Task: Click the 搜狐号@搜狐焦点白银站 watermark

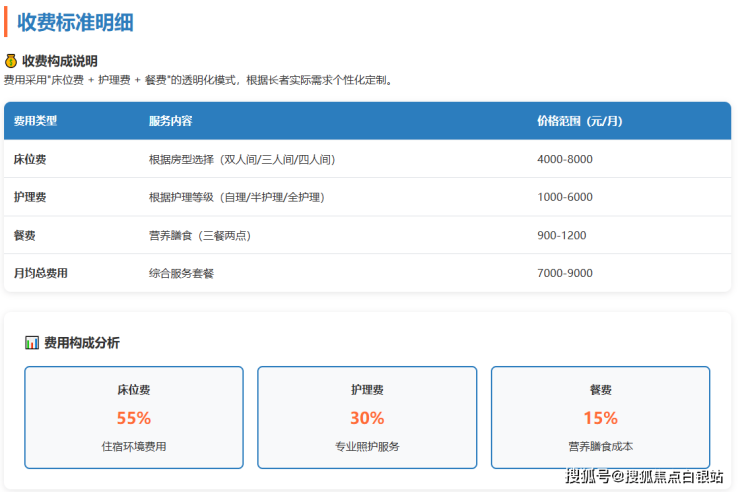Action: pyautogui.click(x=644, y=476)
